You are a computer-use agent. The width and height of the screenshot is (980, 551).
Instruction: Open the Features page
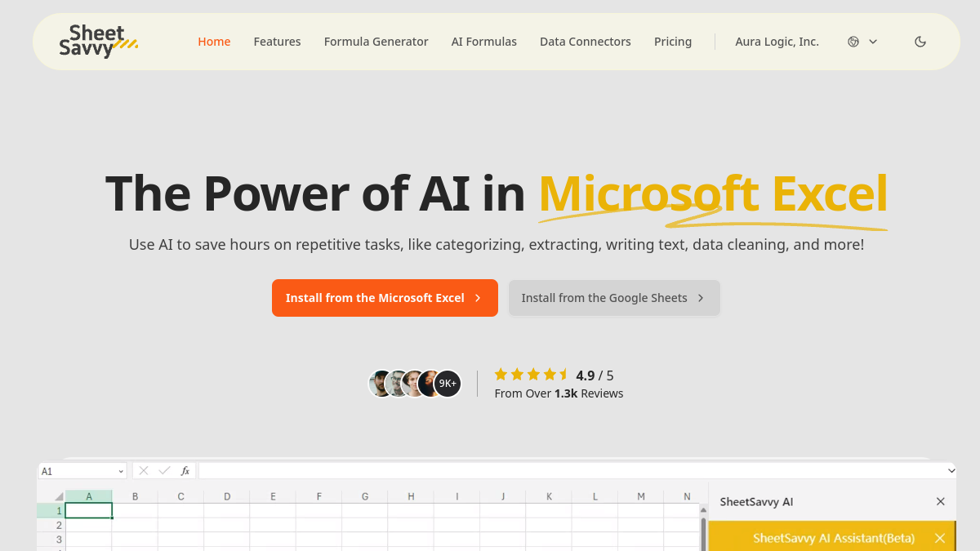click(277, 42)
